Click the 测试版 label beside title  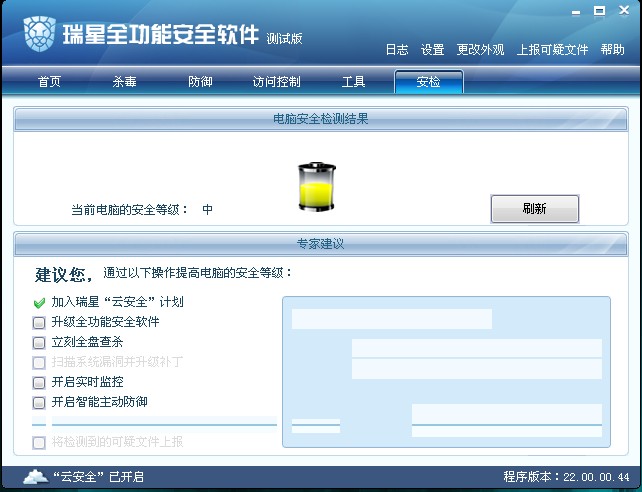click(284, 38)
